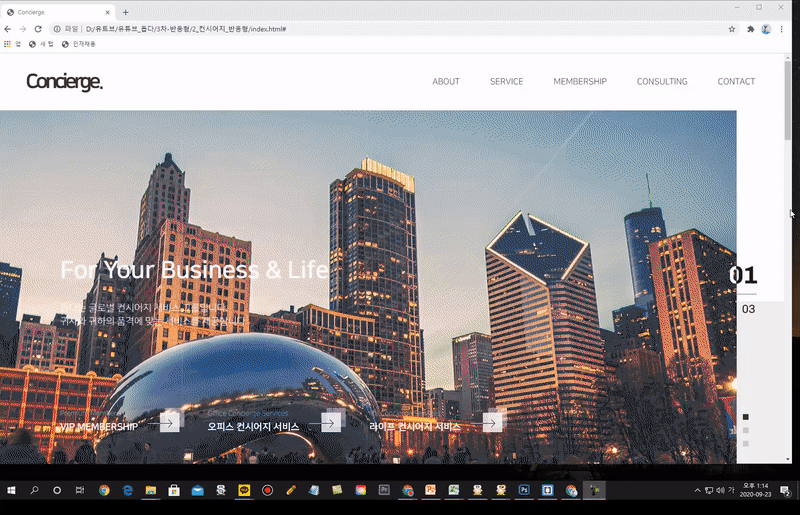Open the Mail app on the taskbar
Screen dimensions: 800x515
[197, 491]
